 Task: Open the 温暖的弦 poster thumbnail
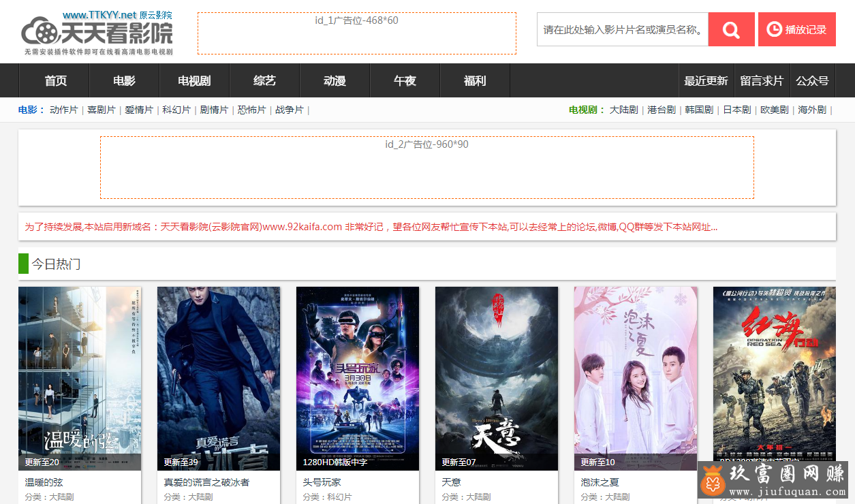[80, 378]
